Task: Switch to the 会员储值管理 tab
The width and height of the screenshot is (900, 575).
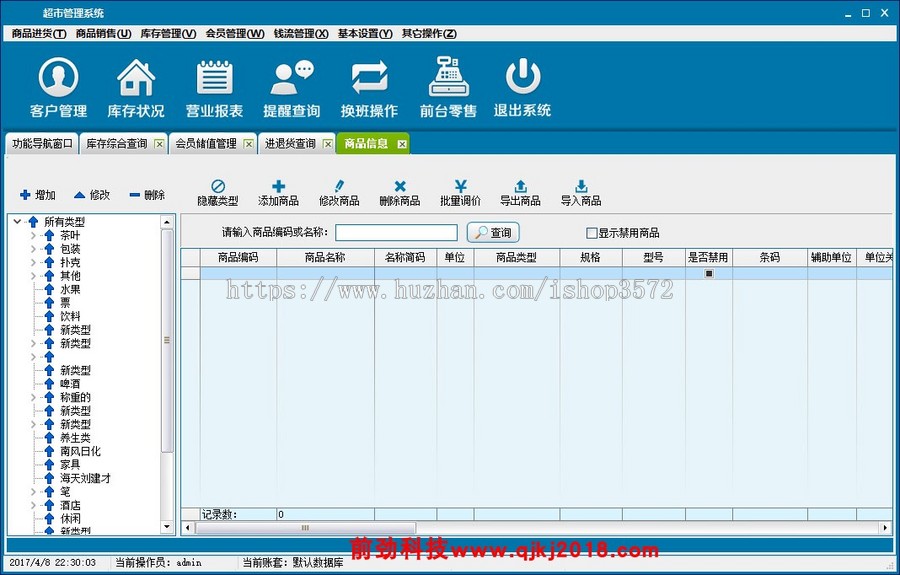Action: tap(206, 143)
